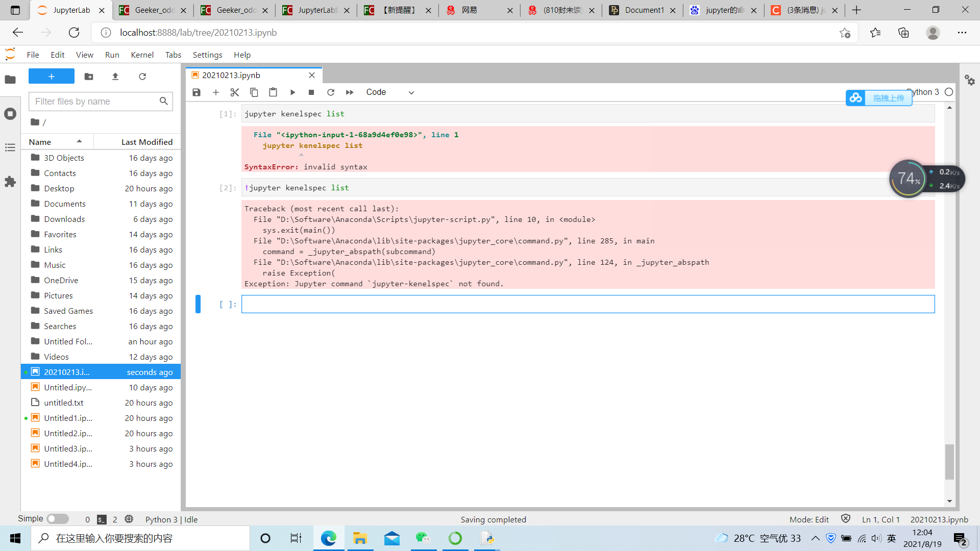Viewport: 980px width, 551px height.
Task: Open Table of Contents sidebar tab
Action: click(x=10, y=148)
